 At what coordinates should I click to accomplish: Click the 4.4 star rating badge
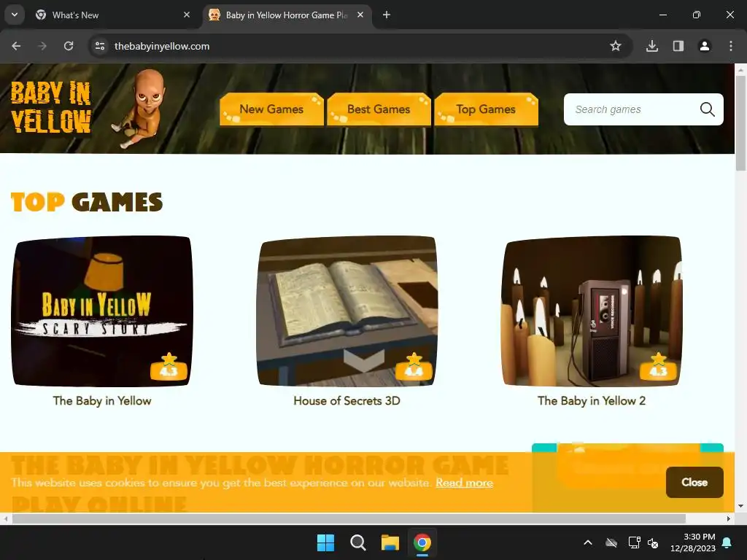(414, 367)
